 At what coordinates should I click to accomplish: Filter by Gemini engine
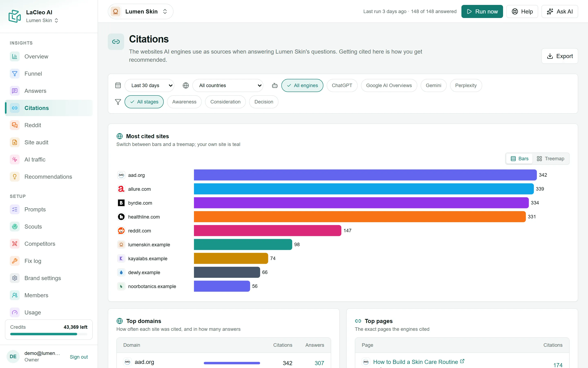tap(433, 85)
